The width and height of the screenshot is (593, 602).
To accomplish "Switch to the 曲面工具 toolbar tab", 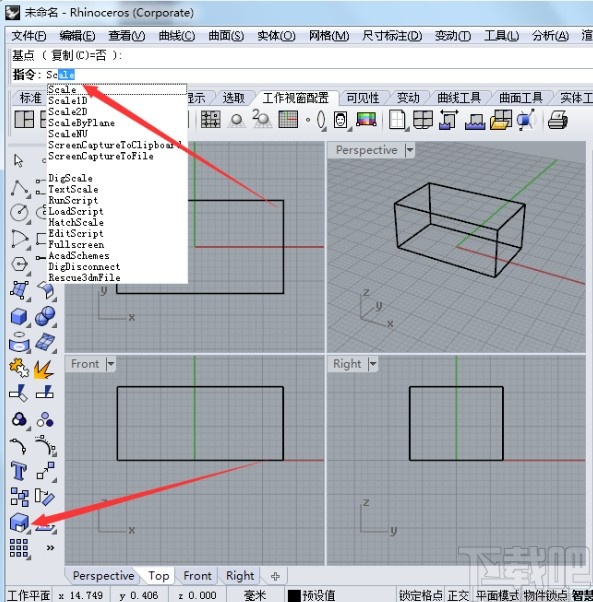I will coord(520,98).
